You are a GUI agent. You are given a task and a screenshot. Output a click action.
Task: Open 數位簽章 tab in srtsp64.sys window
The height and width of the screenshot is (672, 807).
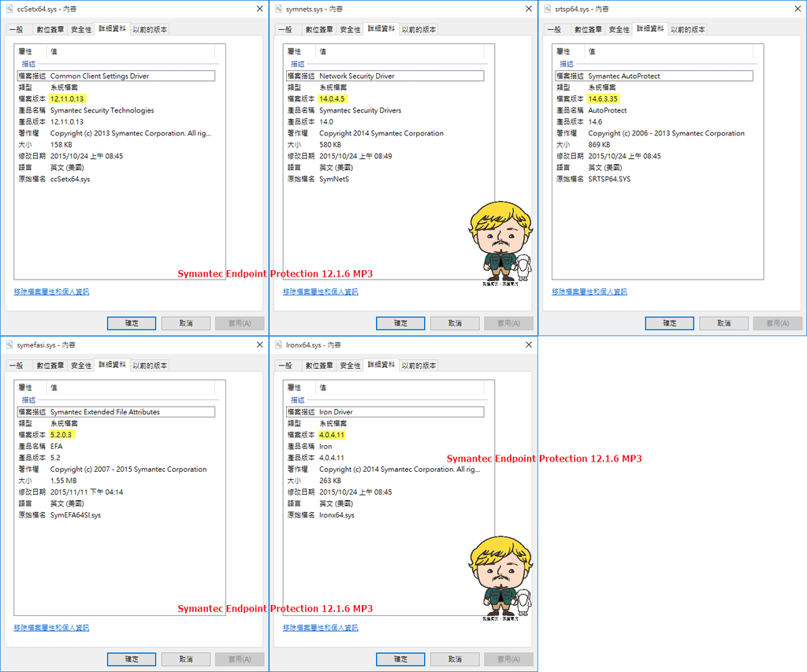(588, 30)
